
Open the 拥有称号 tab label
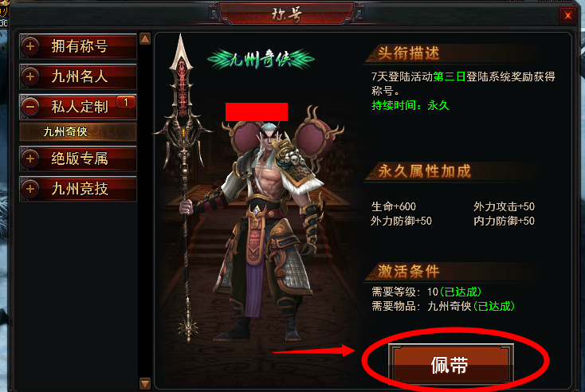click(80, 46)
